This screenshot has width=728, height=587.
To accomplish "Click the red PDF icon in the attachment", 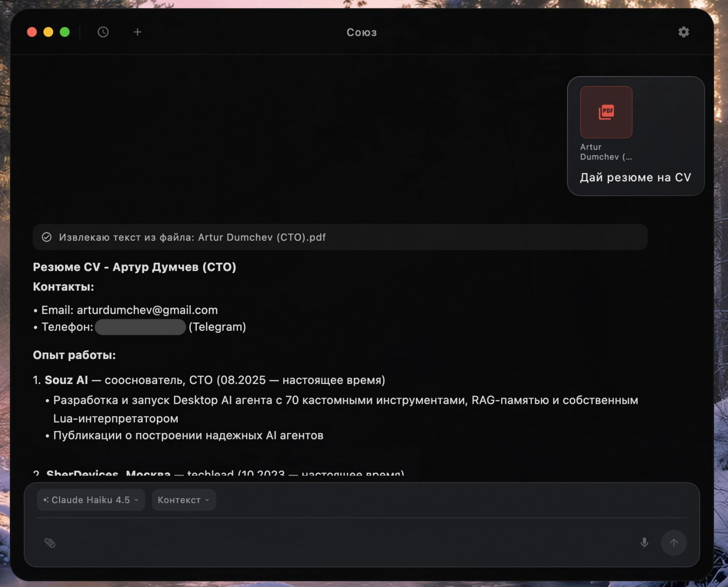I will (606, 112).
